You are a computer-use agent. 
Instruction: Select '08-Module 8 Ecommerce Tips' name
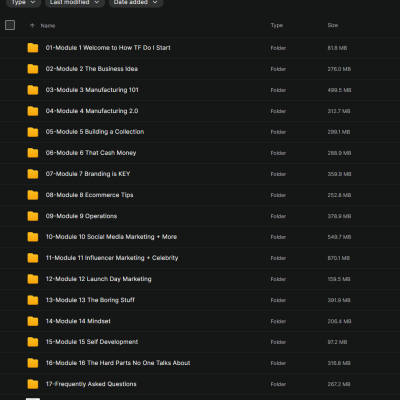89,195
